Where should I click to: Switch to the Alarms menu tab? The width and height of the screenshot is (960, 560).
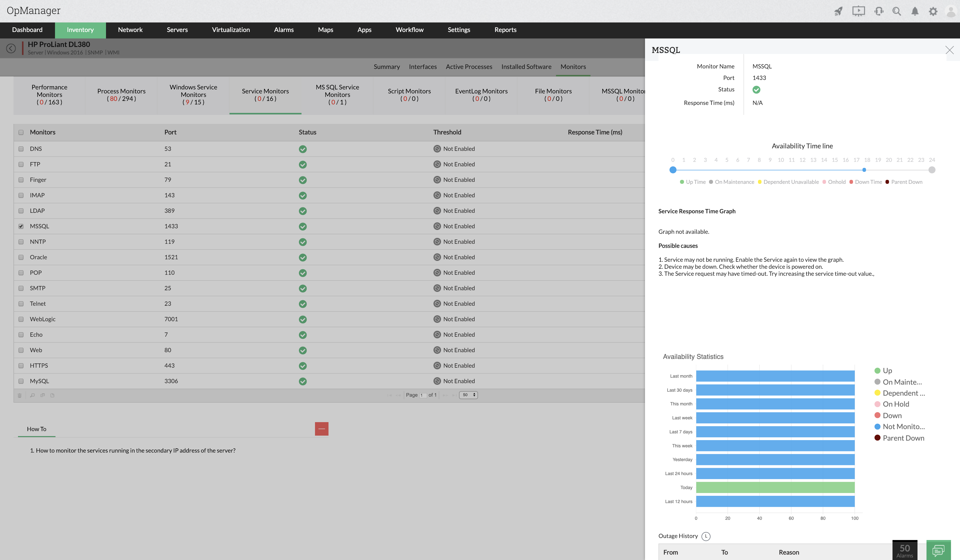(x=284, y=30)
